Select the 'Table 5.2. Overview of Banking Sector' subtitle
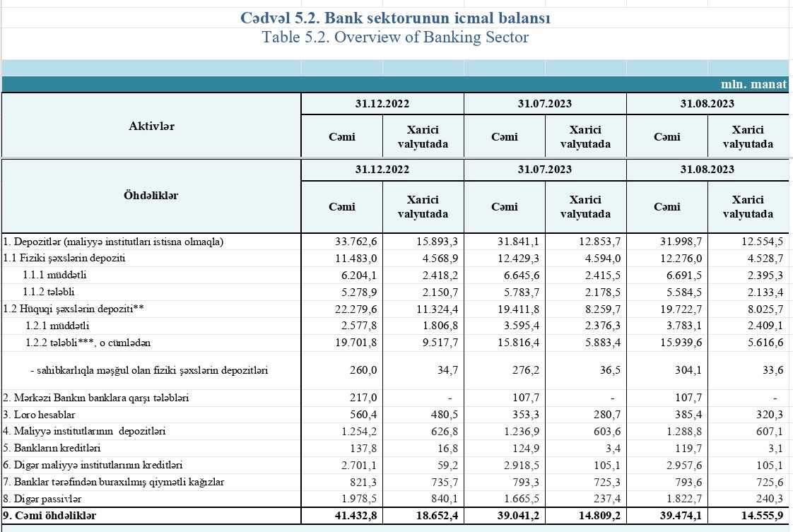793x532 pixels. point(395,37)
